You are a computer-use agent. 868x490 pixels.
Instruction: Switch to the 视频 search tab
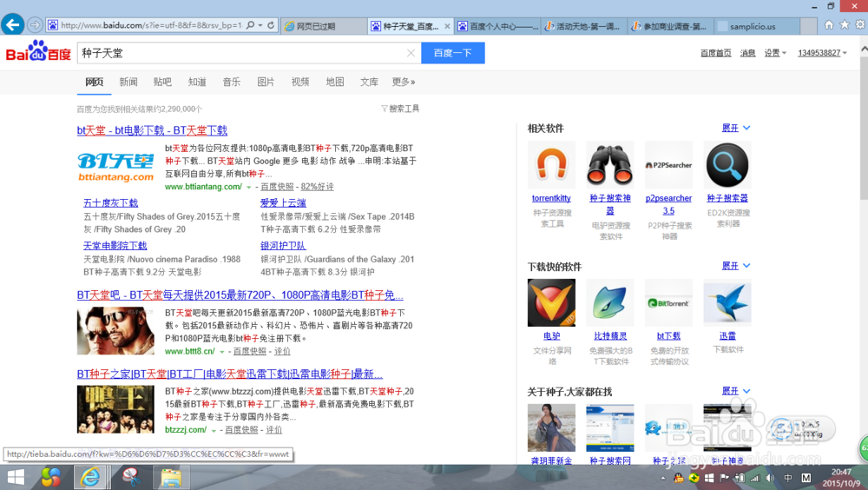[x=300, y=82]
